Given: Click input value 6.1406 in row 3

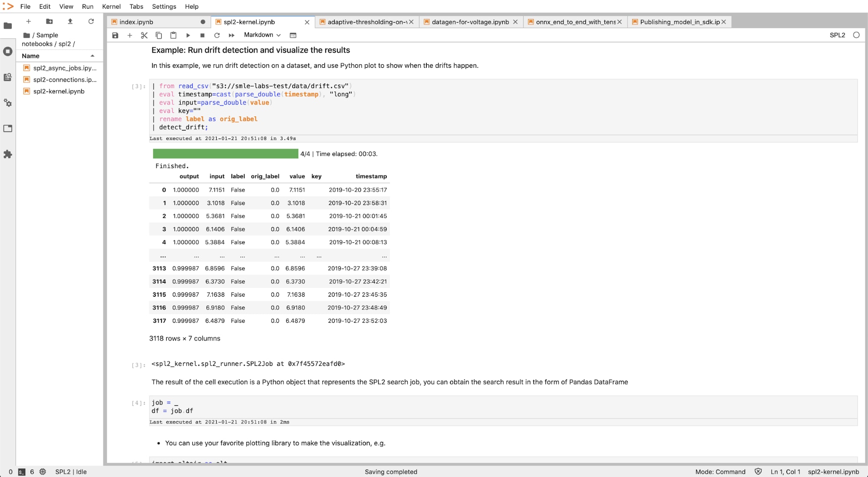Looking at the screenshot, I should [x=215, y=229].
